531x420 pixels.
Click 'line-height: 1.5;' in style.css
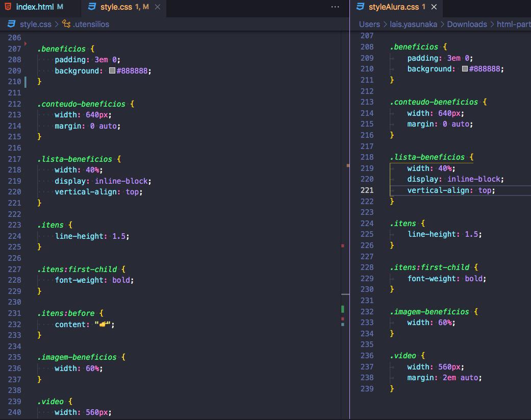click(92, 236)
